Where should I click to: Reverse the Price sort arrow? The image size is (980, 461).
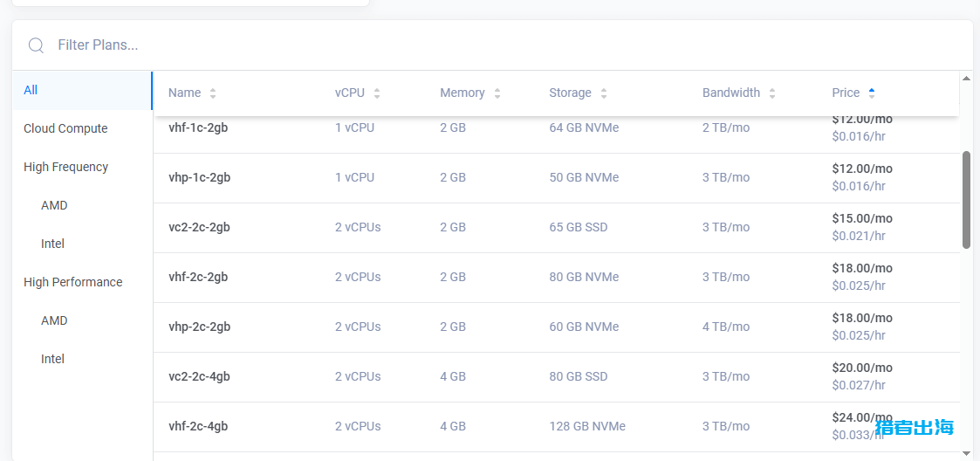pos(872,93)
